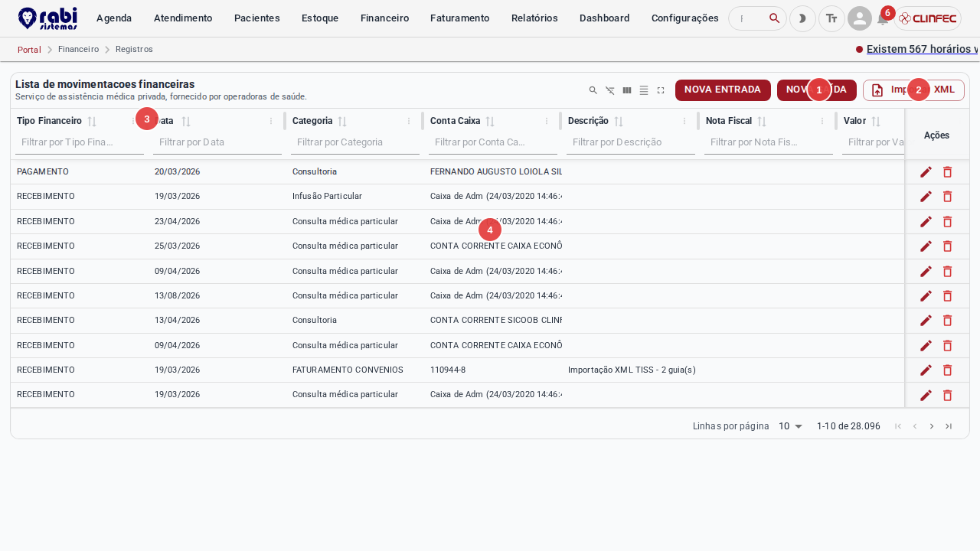Toggle fullscreen for the table
This screenshot has width=980, height=551.
661,90
